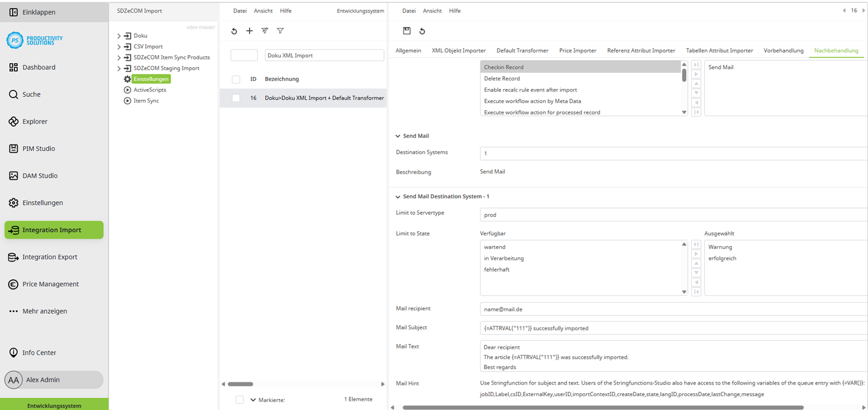The width and height of the screenshot is (868, 410).
Task: Open the filter funnel icon
Action: click(280, 31)
